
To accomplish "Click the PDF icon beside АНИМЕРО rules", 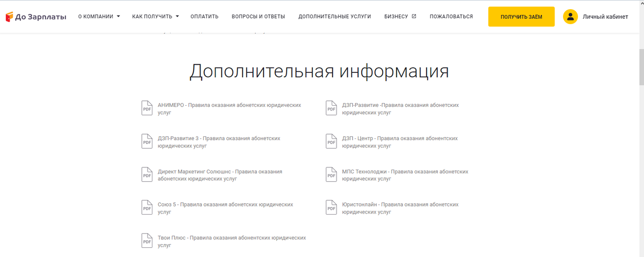I will [147, 108].
